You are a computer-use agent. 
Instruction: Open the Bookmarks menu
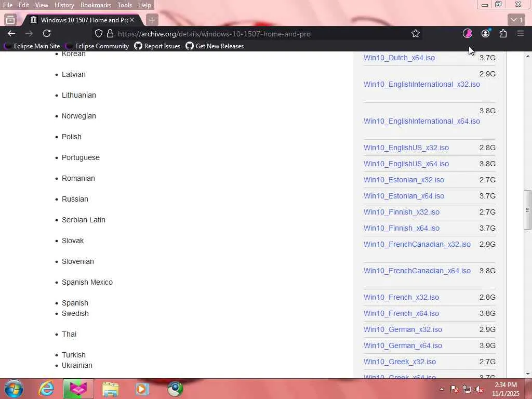[x=96, y=5]
